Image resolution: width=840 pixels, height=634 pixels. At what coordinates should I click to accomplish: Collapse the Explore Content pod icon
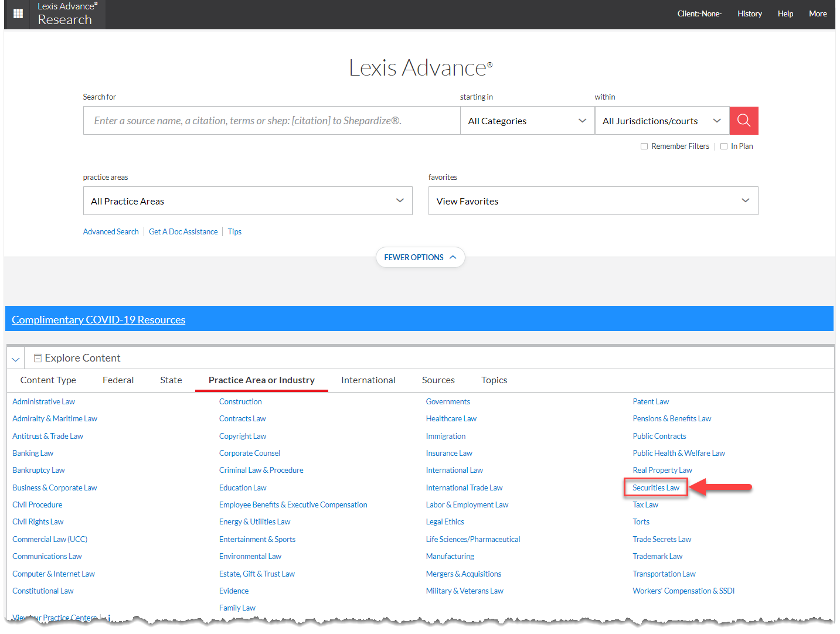pos(38,358)
